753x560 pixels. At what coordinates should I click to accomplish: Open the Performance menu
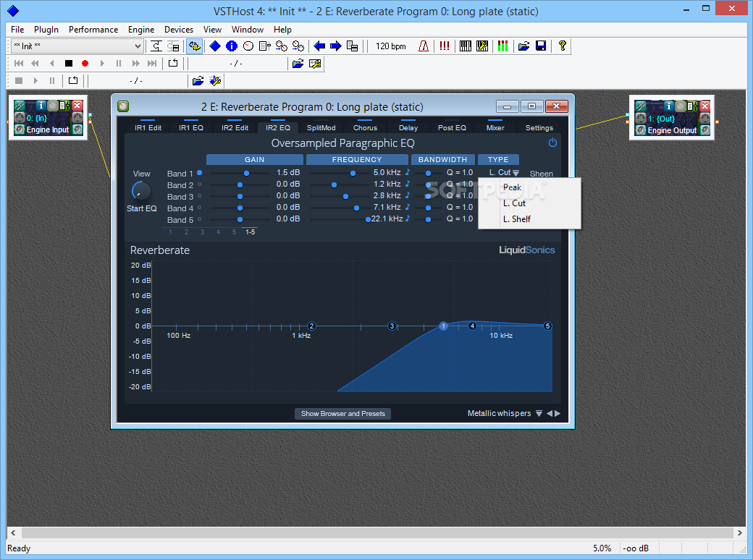point(93,29)
